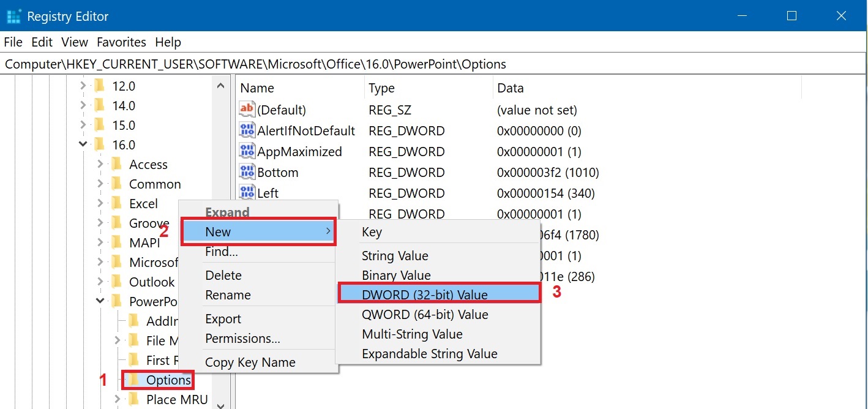868x409 pixels.
Task: Click the binary icon next to AppMaximized
Action: click(247, 151)
